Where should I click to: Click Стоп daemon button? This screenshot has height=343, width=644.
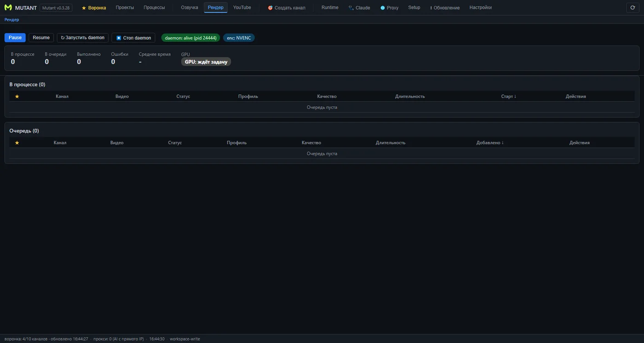pos(133,38)
